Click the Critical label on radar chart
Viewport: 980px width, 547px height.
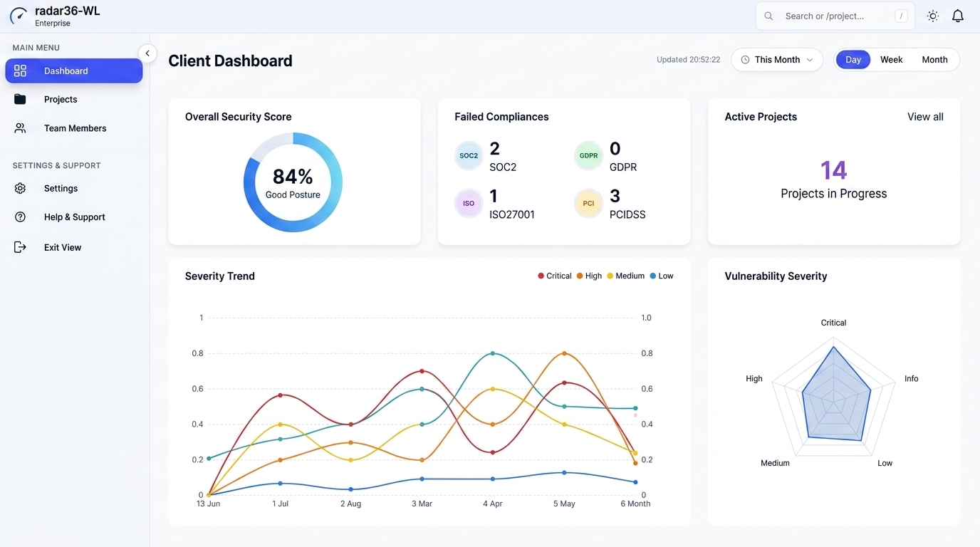[833, 323]
